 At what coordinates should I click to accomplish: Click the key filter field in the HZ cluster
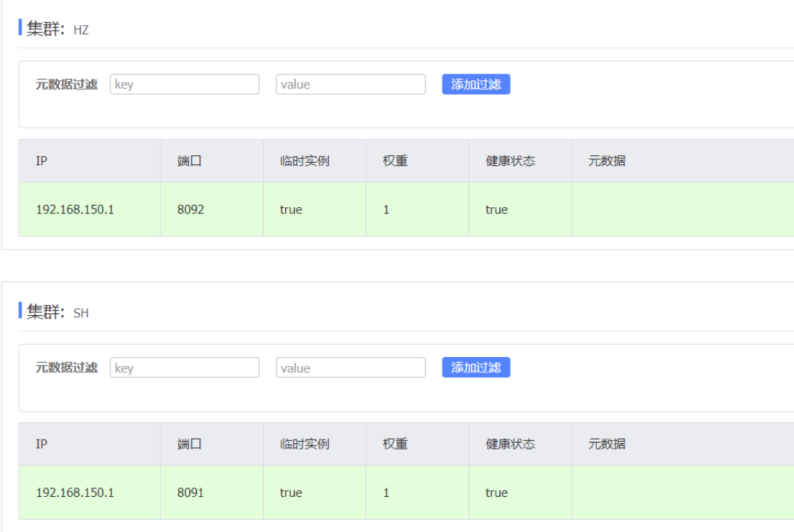click(184, 84)
